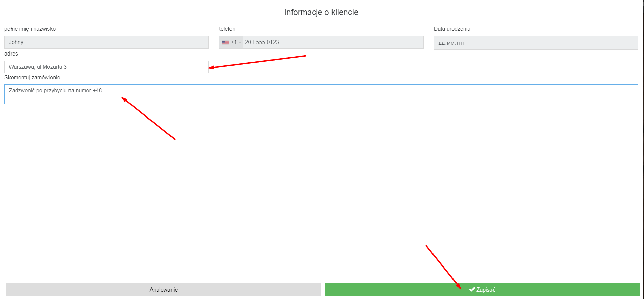Focus the Warszawa, ul Mozarta 3 address field
Image resolution: width=644 pixels, height=299 pixels.
click(x=106, y=67)
